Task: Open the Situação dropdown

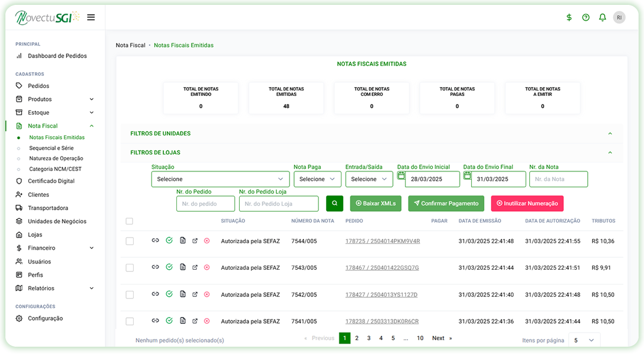Action: tap(220, 179)
